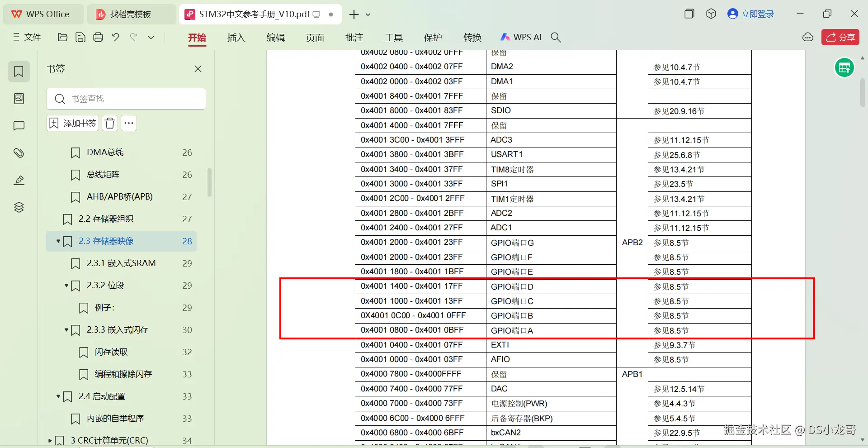Open the signature pen icon in sidebar
The height and width of the screenshot is (448, 868).
click(x=19, y=180)
